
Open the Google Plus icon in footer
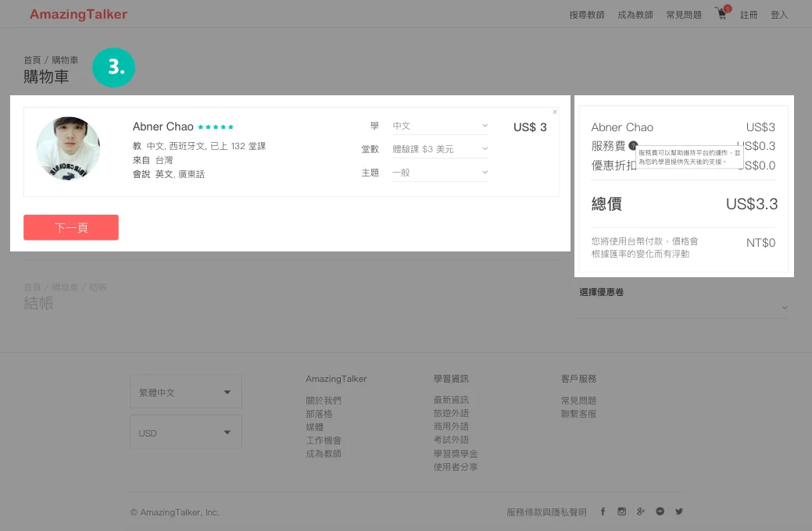(641, 511)
